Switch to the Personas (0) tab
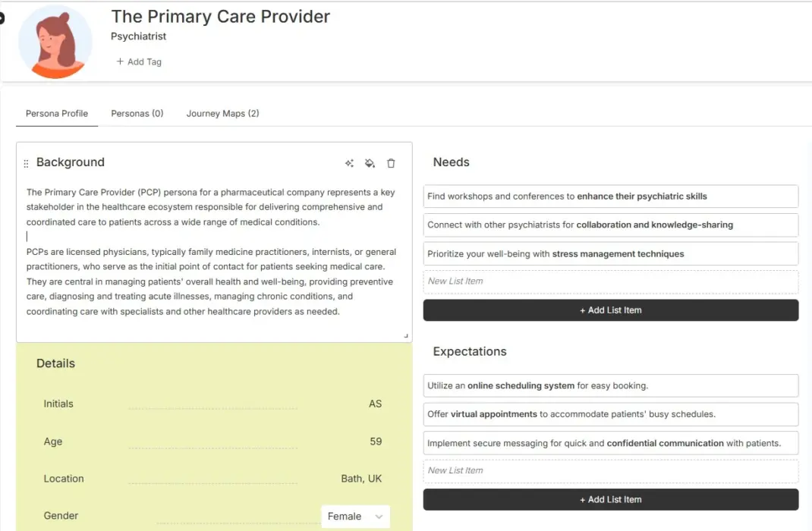Screen dimensions: 812x531 click(137, 113)
